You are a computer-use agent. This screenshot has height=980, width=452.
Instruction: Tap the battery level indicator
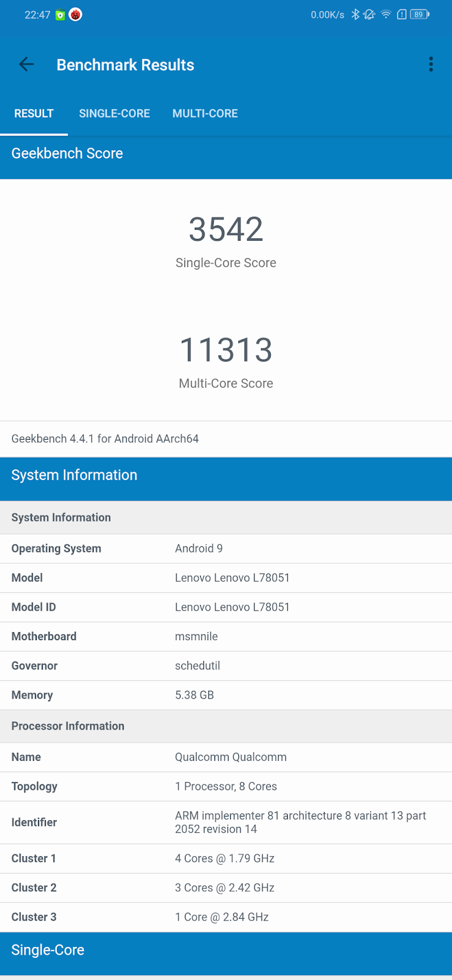420,15
